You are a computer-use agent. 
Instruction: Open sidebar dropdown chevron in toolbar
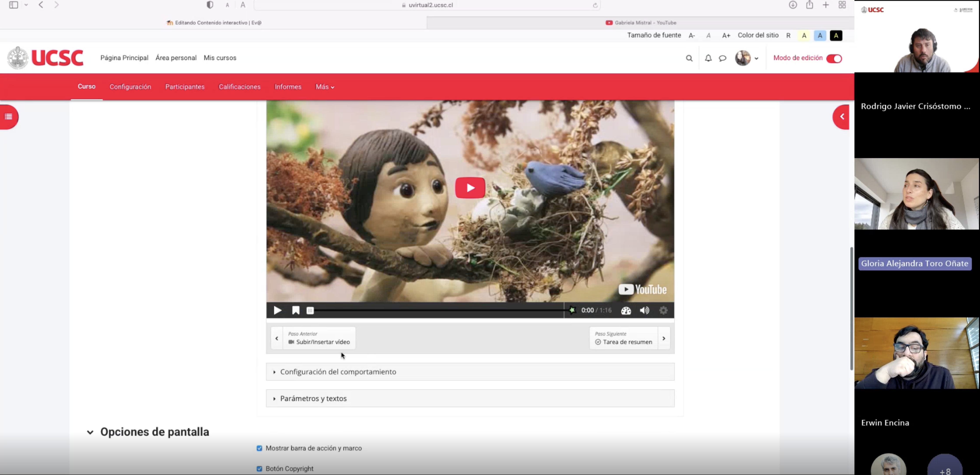pyautogui.click(x=26, y=5)
